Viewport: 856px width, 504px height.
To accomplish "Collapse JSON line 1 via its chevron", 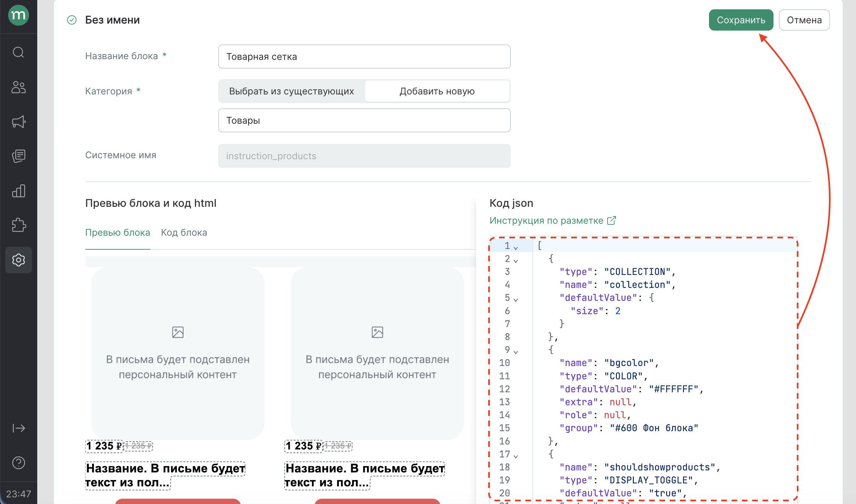I will 517,247.
